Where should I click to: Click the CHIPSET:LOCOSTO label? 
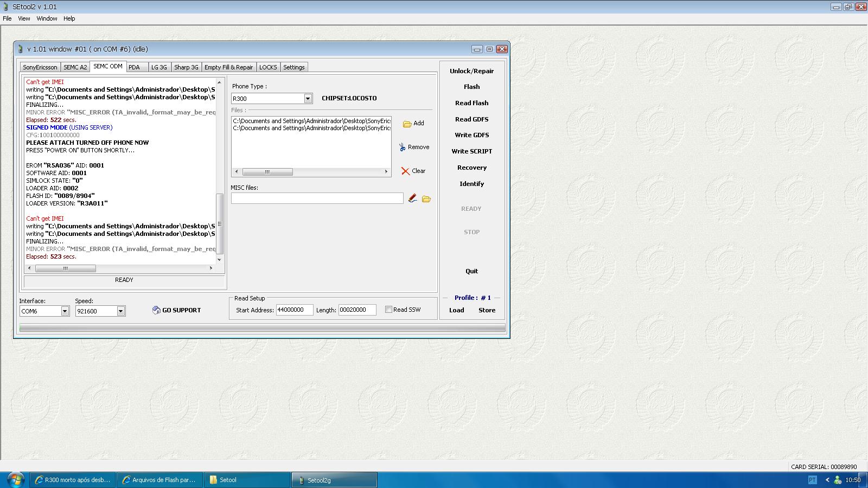[349, 98]
